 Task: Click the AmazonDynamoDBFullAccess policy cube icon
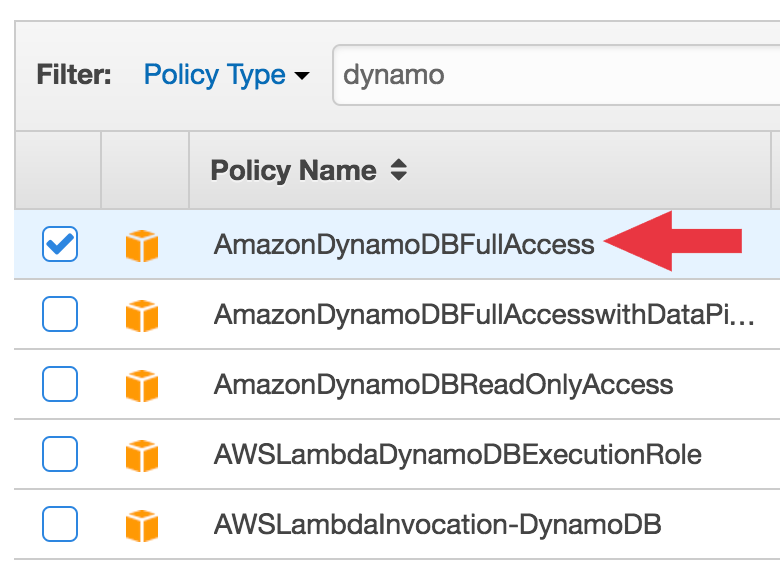tap(142, 246)
